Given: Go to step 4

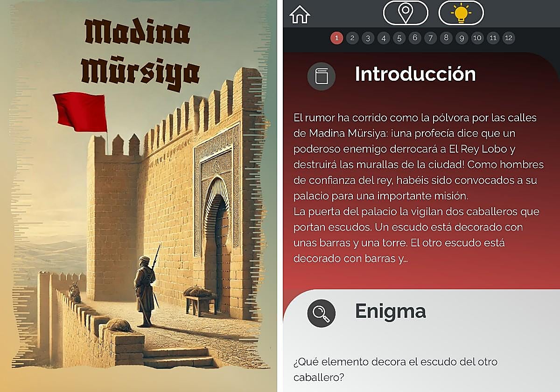Looking at the screenshot, I should (384, 38).
